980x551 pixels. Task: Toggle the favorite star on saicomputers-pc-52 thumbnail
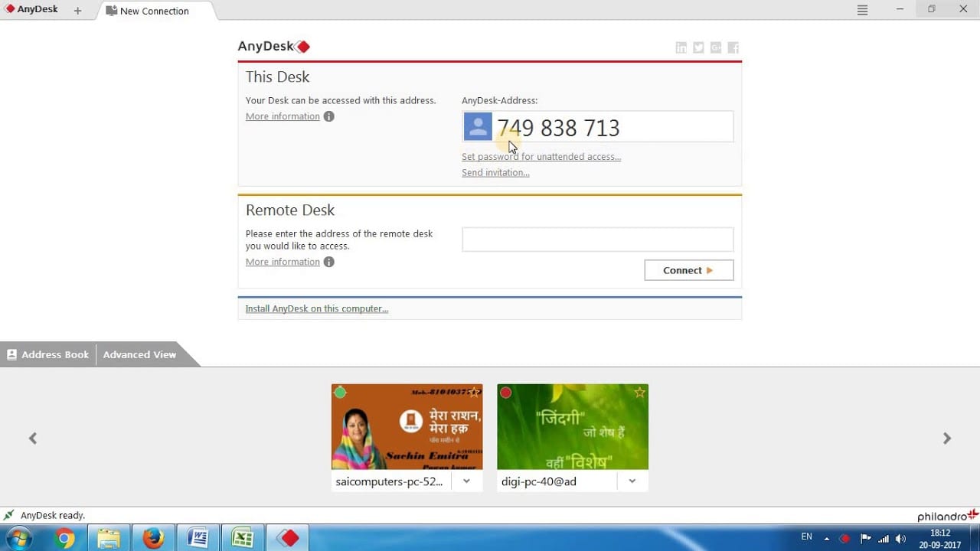click(x=473, y=392)
